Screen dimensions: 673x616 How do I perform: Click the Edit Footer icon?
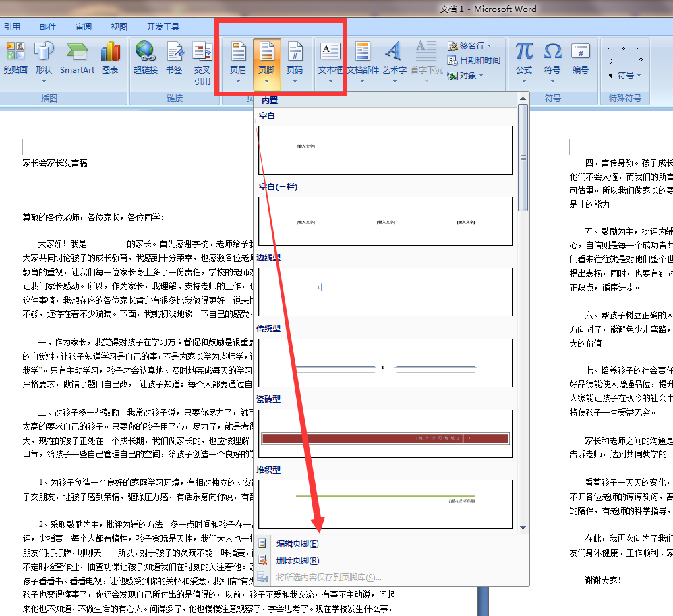262,543
